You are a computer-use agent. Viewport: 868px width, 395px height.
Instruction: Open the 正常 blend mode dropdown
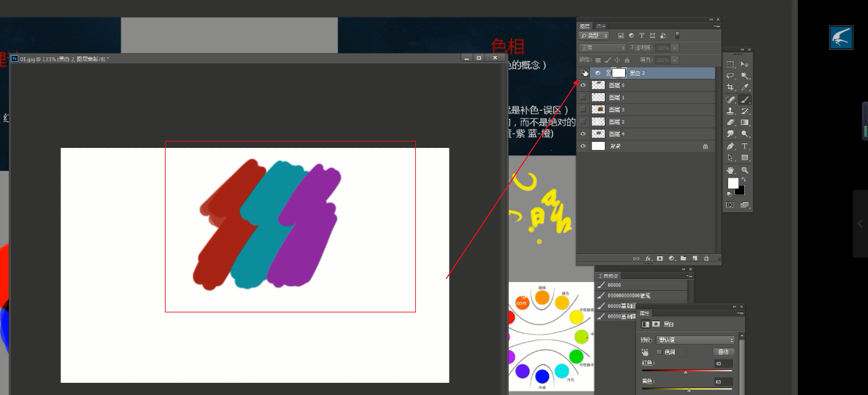pos(603,48)
